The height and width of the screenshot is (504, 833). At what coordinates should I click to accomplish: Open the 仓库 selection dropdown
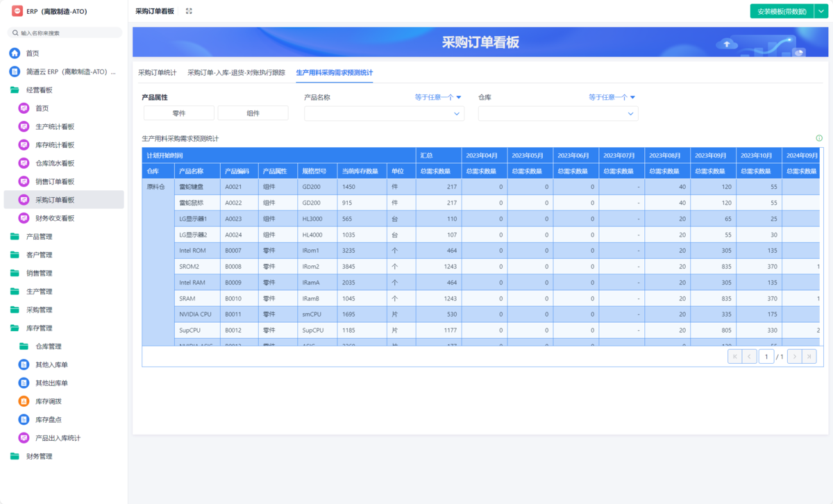(x=558, y=113)
